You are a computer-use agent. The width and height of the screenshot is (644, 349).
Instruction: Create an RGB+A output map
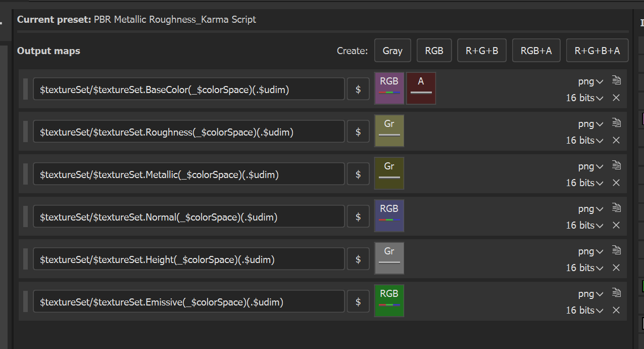(x=536, y=50)
